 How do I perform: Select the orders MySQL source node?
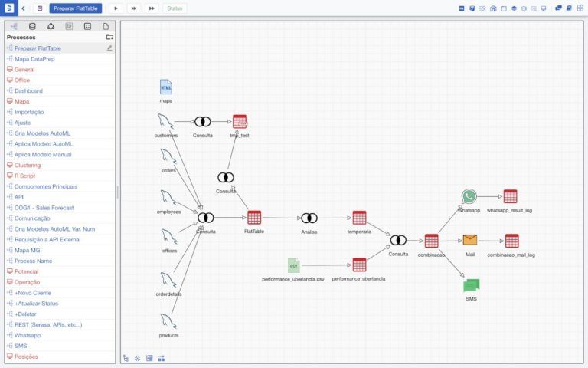[168, 157]
